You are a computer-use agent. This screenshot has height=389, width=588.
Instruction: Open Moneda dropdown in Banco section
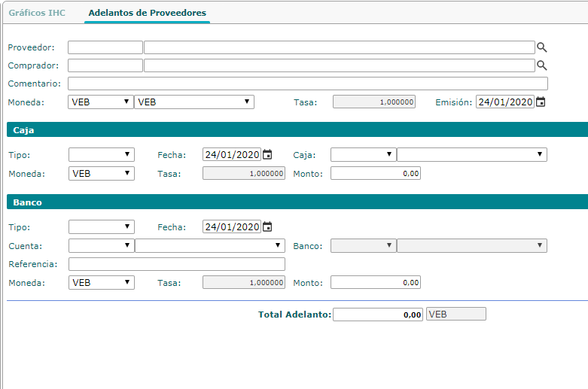pyautogui.click(x=102, y=283)
